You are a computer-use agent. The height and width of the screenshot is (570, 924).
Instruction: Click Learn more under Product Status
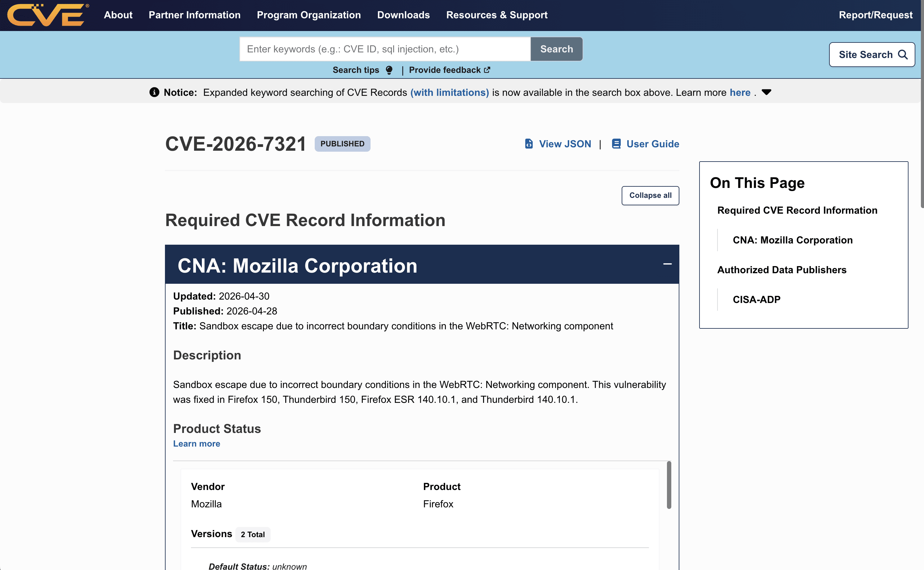click(196, 444)
